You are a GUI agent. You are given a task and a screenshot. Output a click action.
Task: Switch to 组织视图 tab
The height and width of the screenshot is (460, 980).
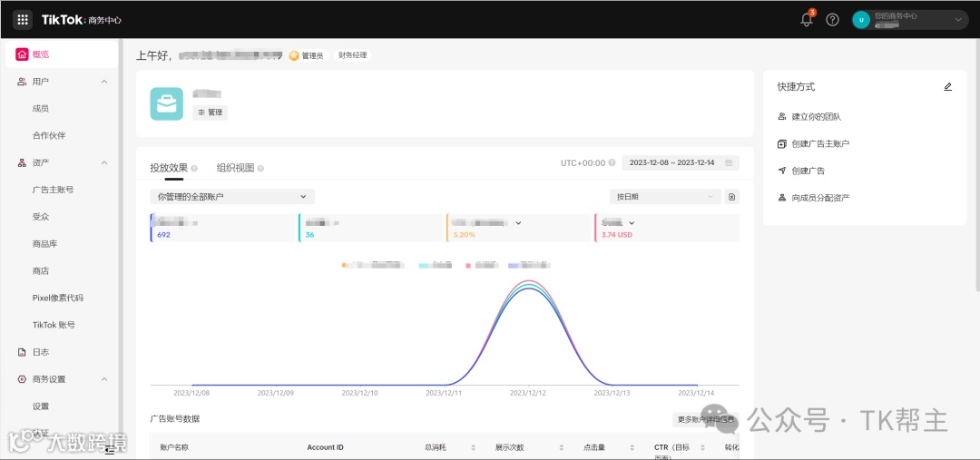click(235, 168)
